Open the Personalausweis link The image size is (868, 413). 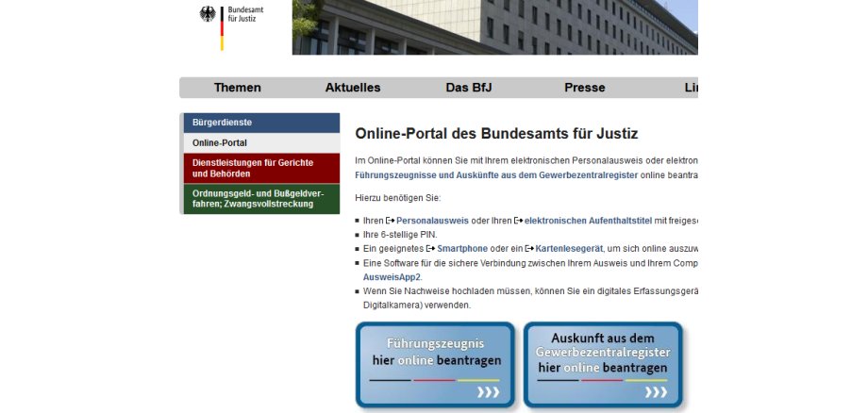432,221
